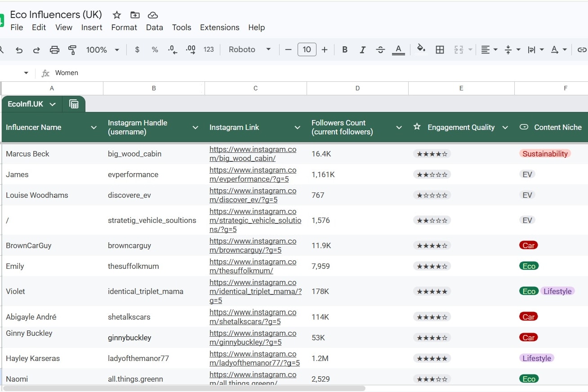Decrease font size with minus button
Screen dimensions: 588x392
pos(288,50)
